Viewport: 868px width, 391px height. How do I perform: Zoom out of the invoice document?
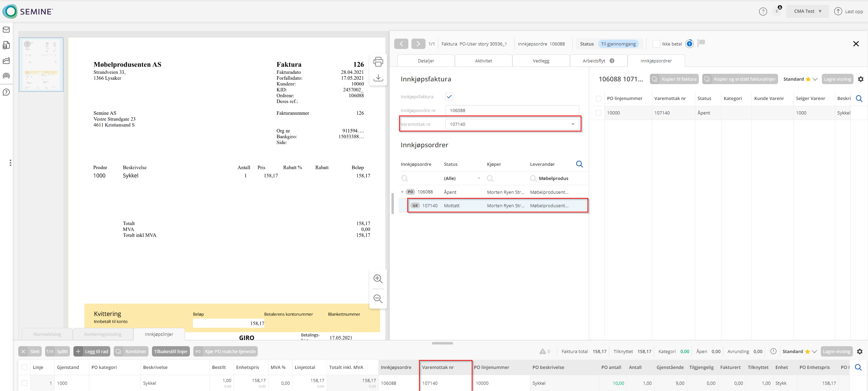(x=378, y=299)
